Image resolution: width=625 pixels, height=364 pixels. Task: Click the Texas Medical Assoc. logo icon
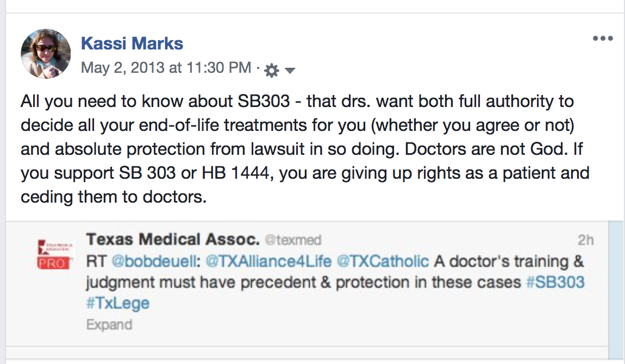54,254
